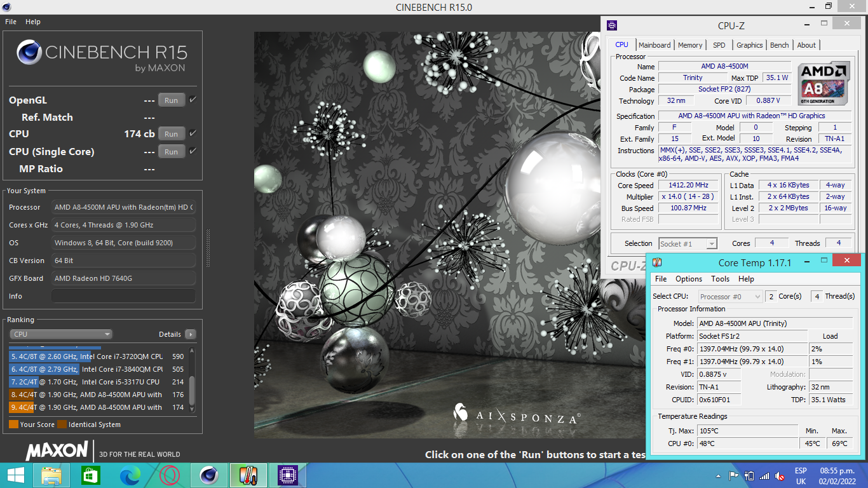This screenshot has width=868, height=488.
Task: Click the MAXON logo at bottom
Action: coord(57,451)
